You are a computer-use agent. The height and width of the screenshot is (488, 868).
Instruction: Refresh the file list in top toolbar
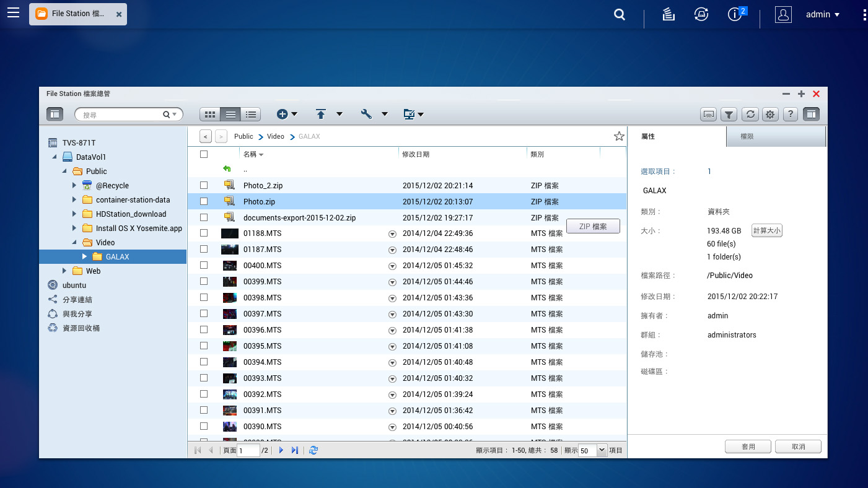coord(750,114)
